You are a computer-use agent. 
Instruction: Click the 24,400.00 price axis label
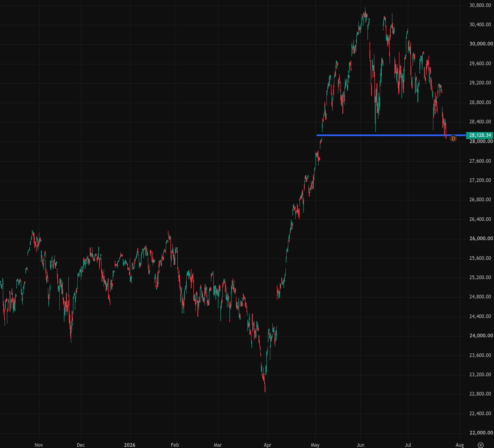tap(480, 316)
